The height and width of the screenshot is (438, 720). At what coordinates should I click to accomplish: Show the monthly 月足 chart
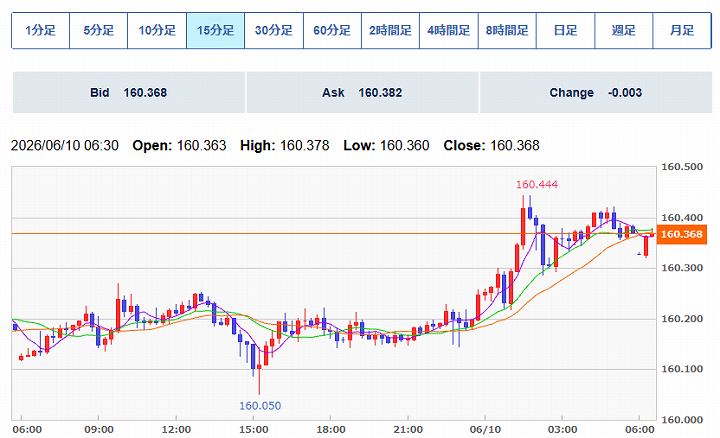pos(682,31)
